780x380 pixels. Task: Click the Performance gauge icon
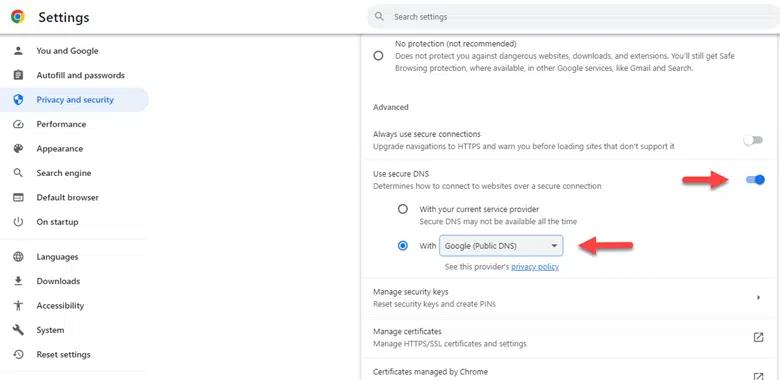(x=18, y=124)
